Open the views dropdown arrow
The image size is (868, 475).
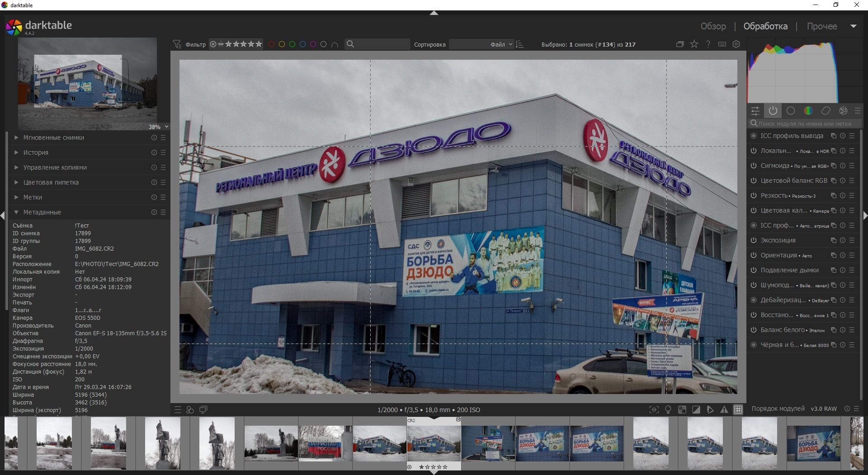pyautogui.click(x=854, y=26)
